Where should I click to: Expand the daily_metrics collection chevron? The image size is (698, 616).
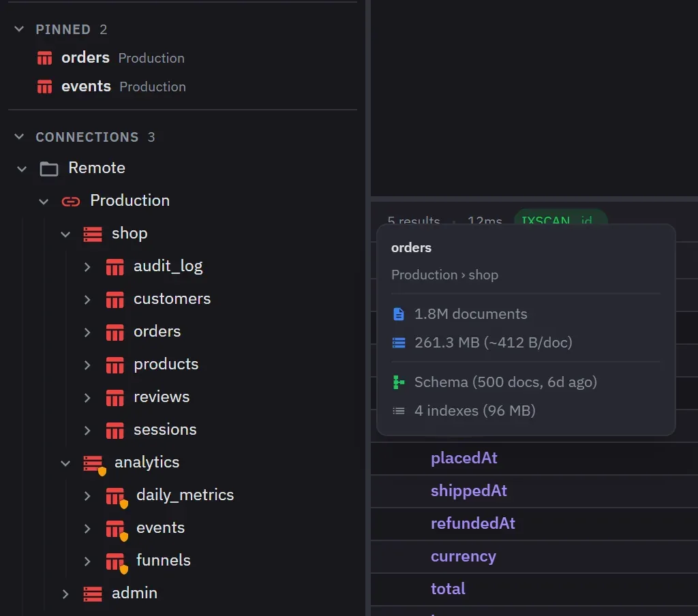87,496
